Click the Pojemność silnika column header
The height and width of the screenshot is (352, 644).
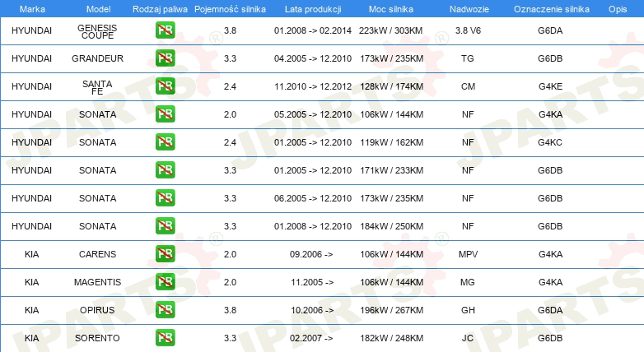click(230, 9)
